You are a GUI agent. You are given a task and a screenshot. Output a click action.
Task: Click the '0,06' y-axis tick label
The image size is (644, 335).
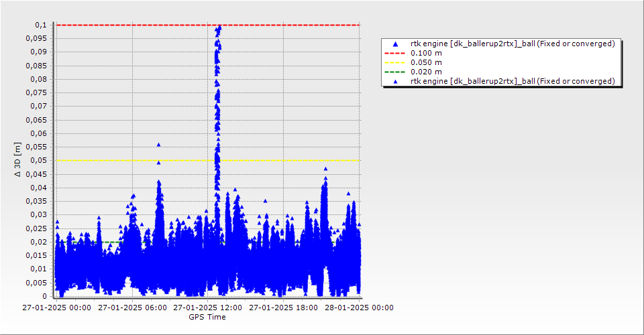point(39,134)
